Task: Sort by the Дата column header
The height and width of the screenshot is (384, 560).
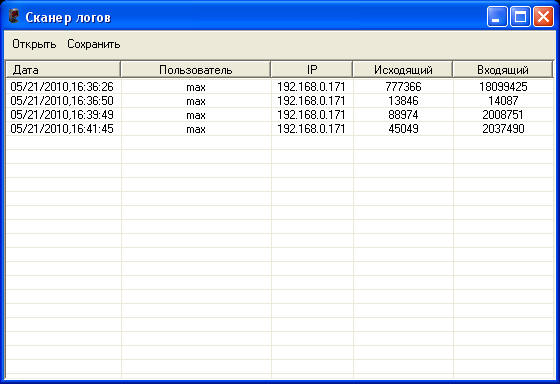Action: [x=63, y=69]
